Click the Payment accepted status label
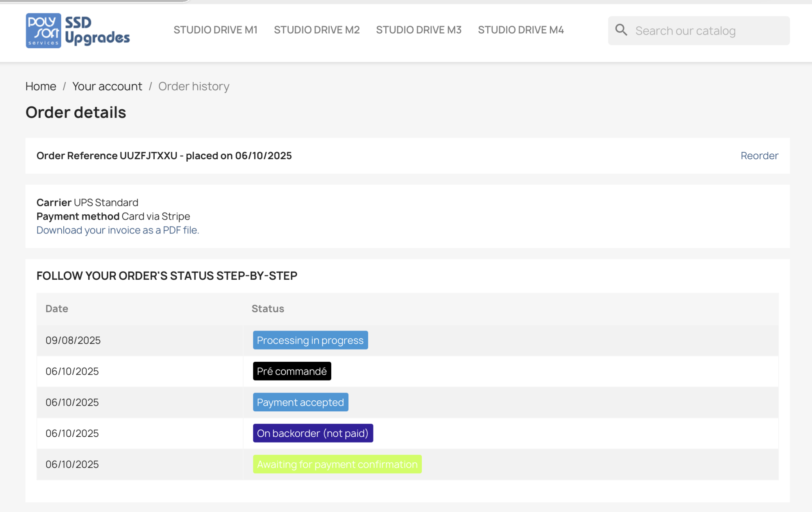Viewport: 812px width, 512px height. point(300,402)
